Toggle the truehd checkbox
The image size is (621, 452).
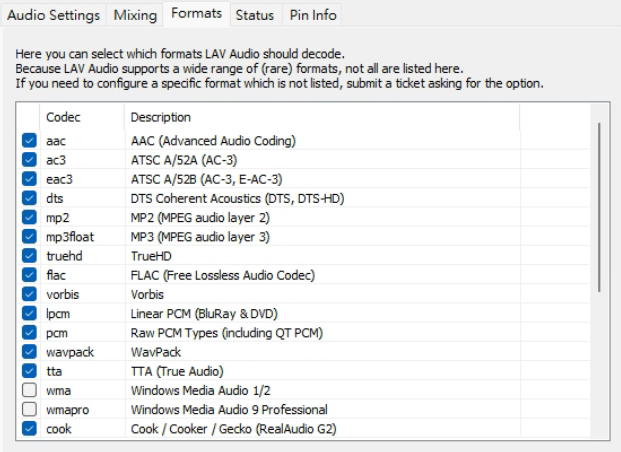(x=29, y=256)
